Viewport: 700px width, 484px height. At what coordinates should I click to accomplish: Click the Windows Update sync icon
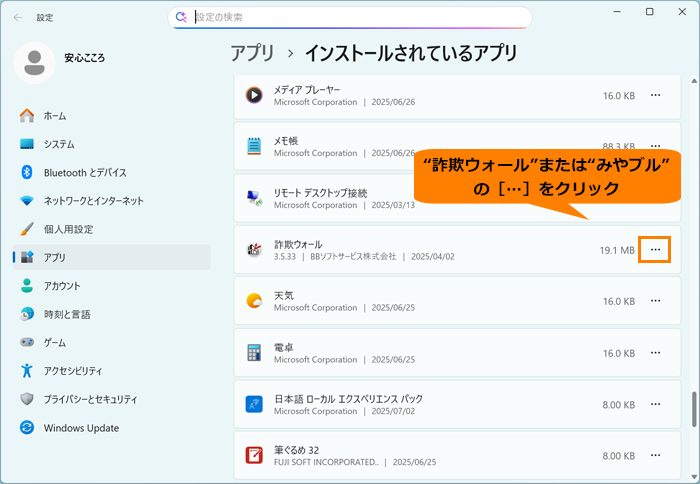click(x=27, y=428)
